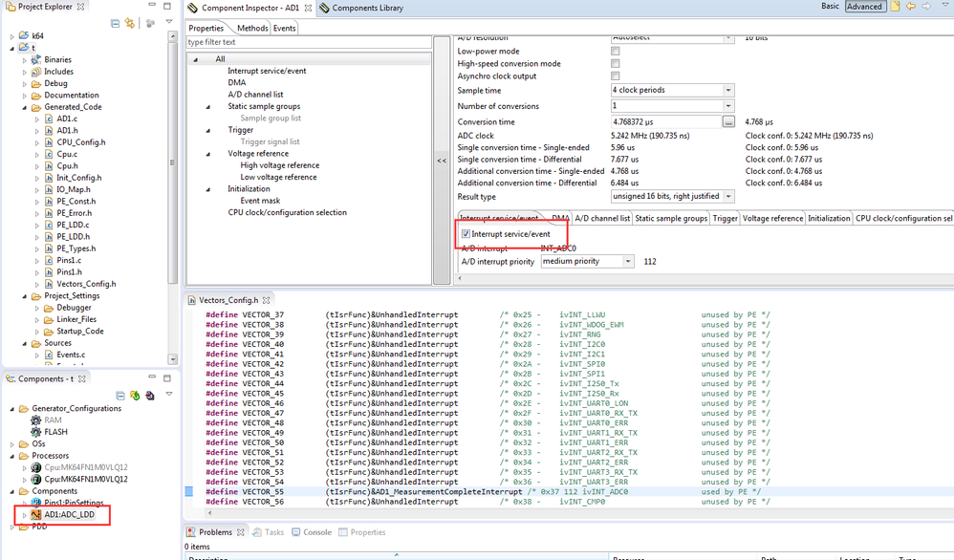Image resolution: width=954 pixels, height=560 pixels.
Task: Open the Methods tab
Action: [x=252, y=28]
